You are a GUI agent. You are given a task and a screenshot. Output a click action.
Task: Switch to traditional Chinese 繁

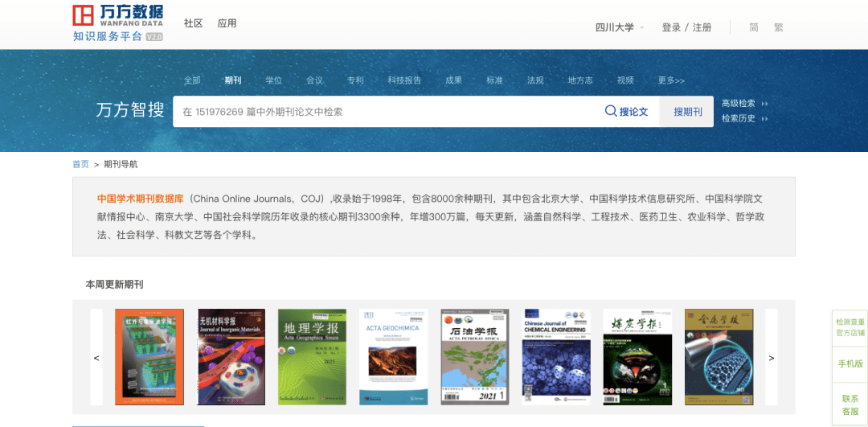[778, 27]
